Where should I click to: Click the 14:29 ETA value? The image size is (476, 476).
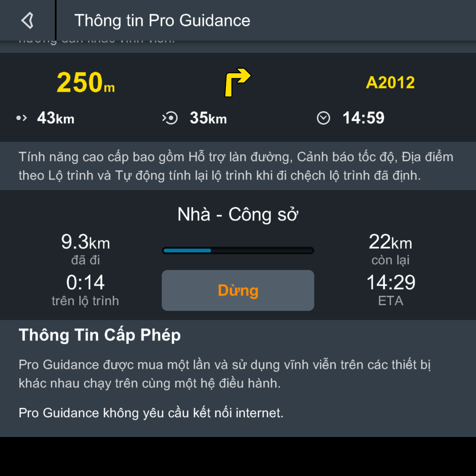[x=390, y=289]
